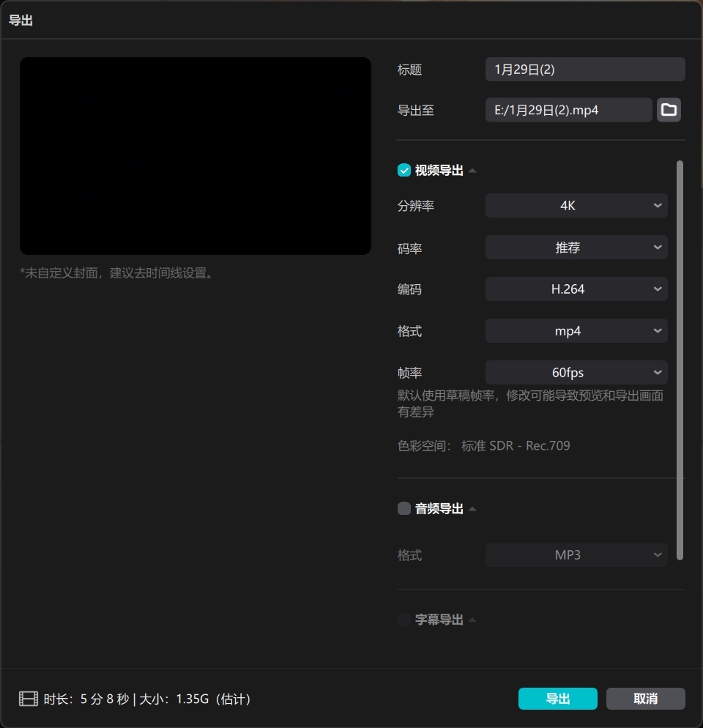This screenshot has height=728, width=703.
Task: Toggle the 字幕导出 checkbox
Action: point(404,620)
